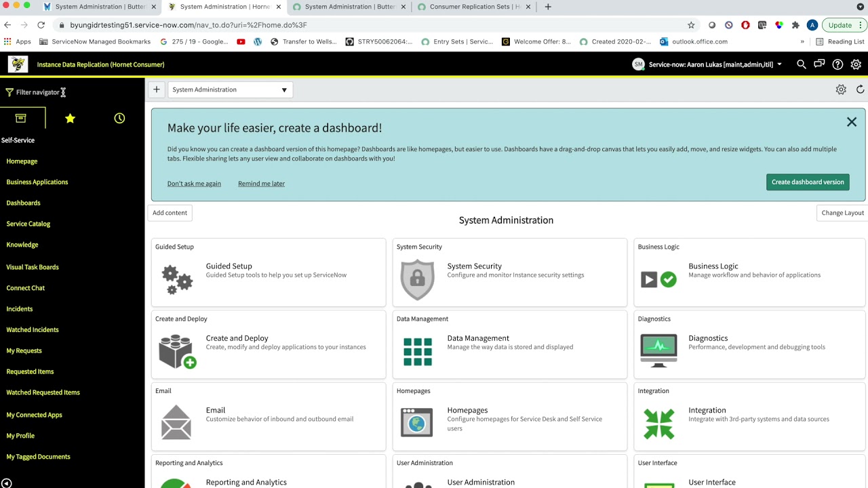This screenshot has width=868, height=488.
Task: Open My Requests navigator item
Action: 24,351
